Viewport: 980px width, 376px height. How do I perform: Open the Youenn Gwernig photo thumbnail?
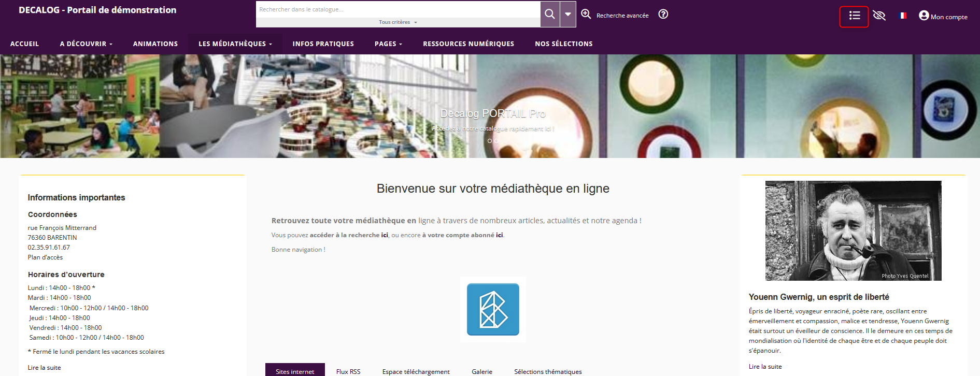click(x=853, y=230)
